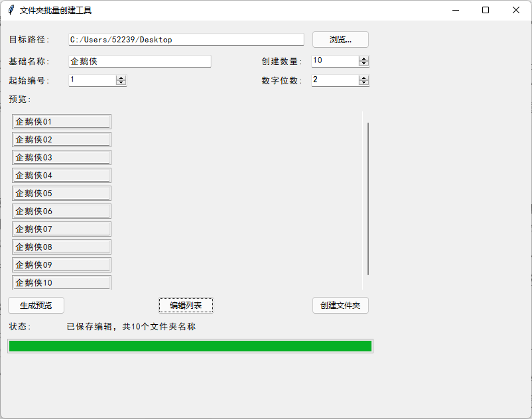Viewport: 532px width, 419px height.
Task: Click the 生成预览 button
Action: pyautogui.click(x=36, y=306)
